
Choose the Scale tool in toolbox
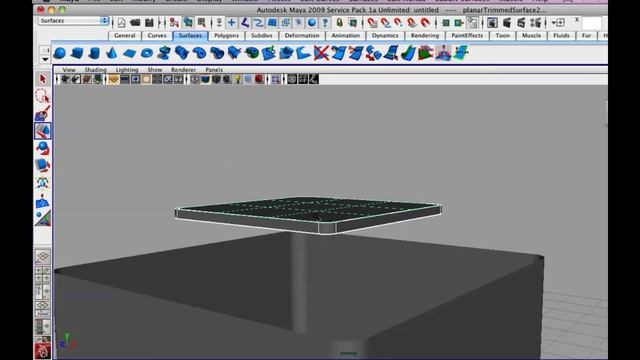pyautogui.click(x=42, y=165)
